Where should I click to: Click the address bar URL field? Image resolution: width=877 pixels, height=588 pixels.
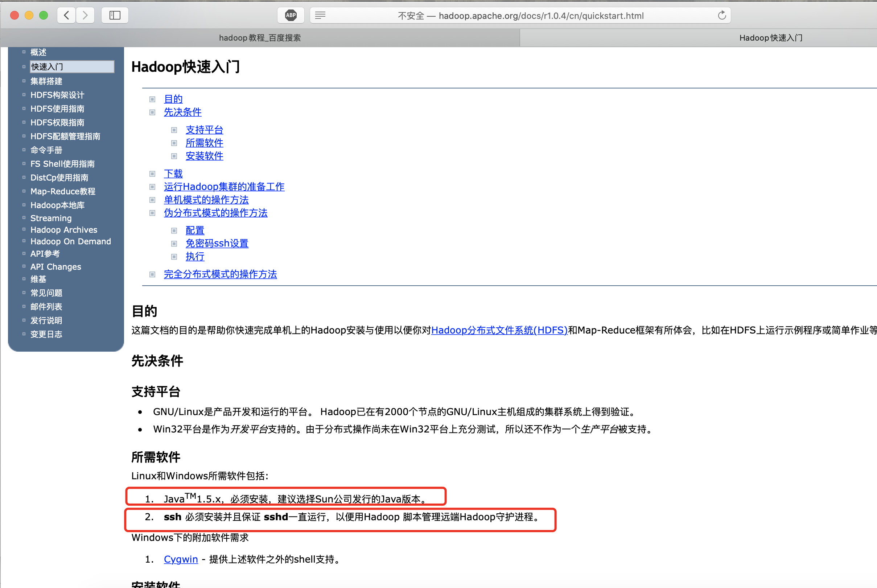(x=520, y=16)
